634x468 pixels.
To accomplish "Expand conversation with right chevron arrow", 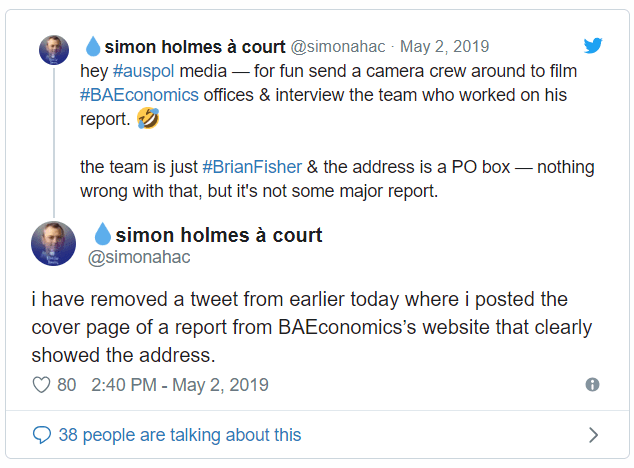I will (x=593, y=435).
